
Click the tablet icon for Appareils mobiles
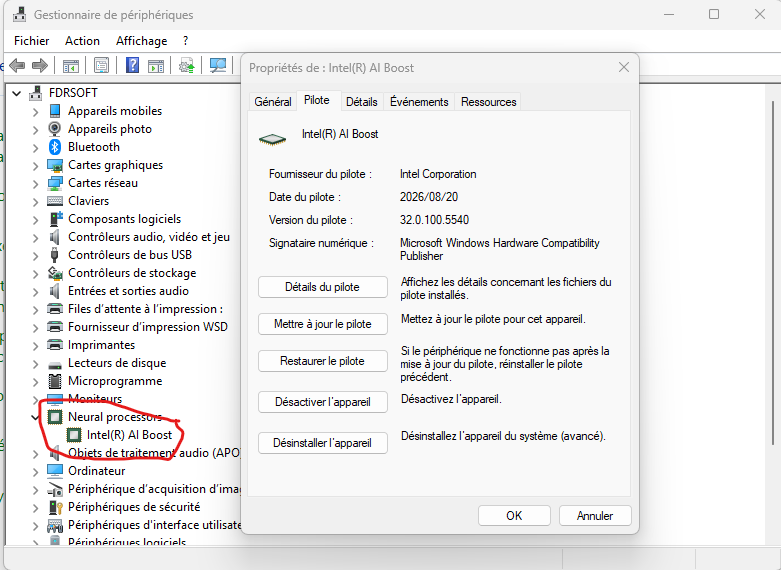click(x=55, y=111)
